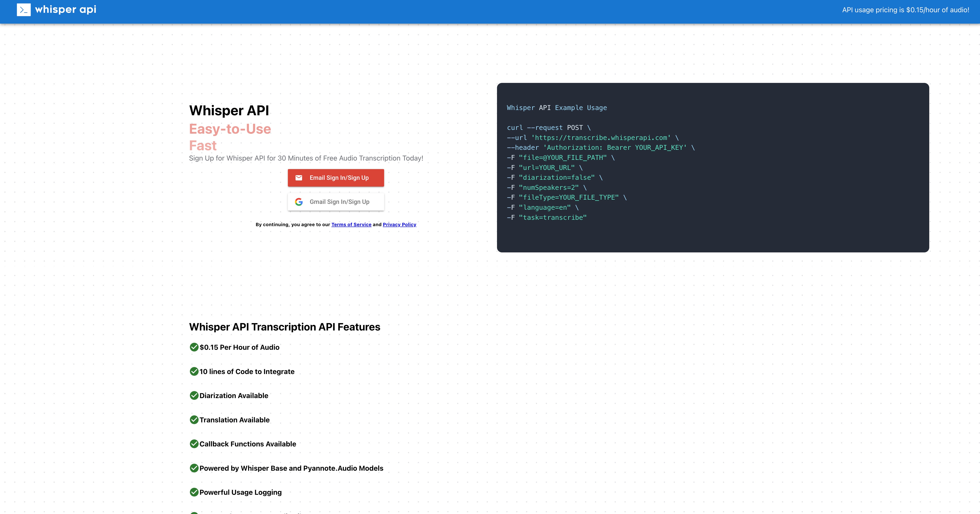
Task: Click the email envelope icon
Action: tap(299, 178)
